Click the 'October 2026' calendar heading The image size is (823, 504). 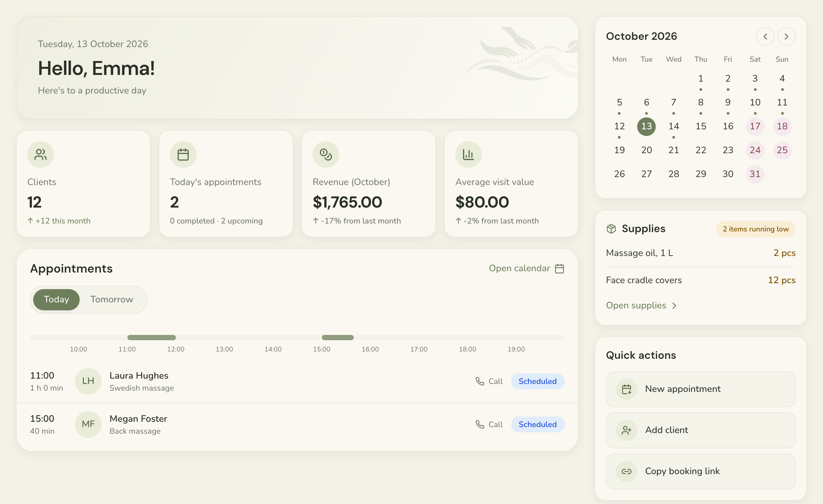(x=641, y=36)
